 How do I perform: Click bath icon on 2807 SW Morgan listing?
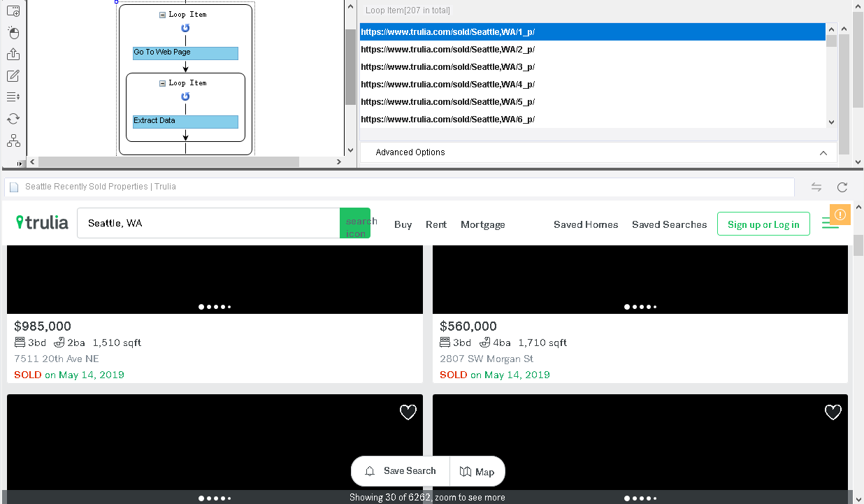484,343
